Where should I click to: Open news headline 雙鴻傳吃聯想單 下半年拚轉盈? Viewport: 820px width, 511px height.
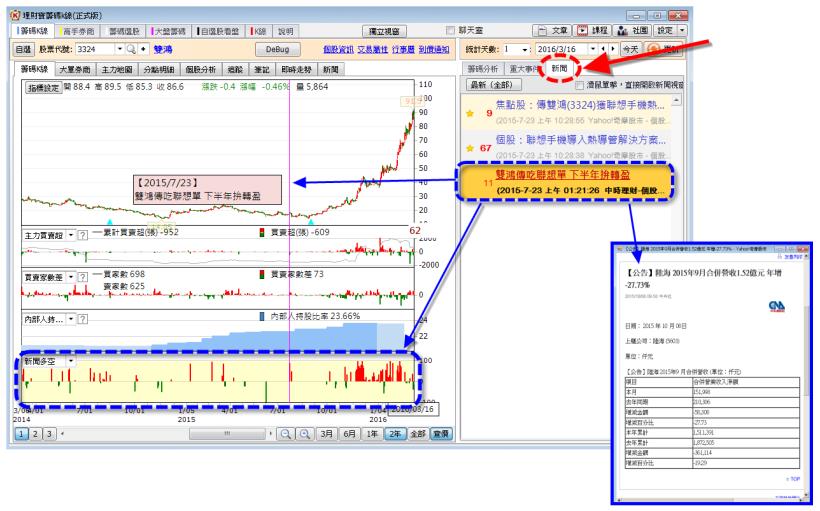562,175
